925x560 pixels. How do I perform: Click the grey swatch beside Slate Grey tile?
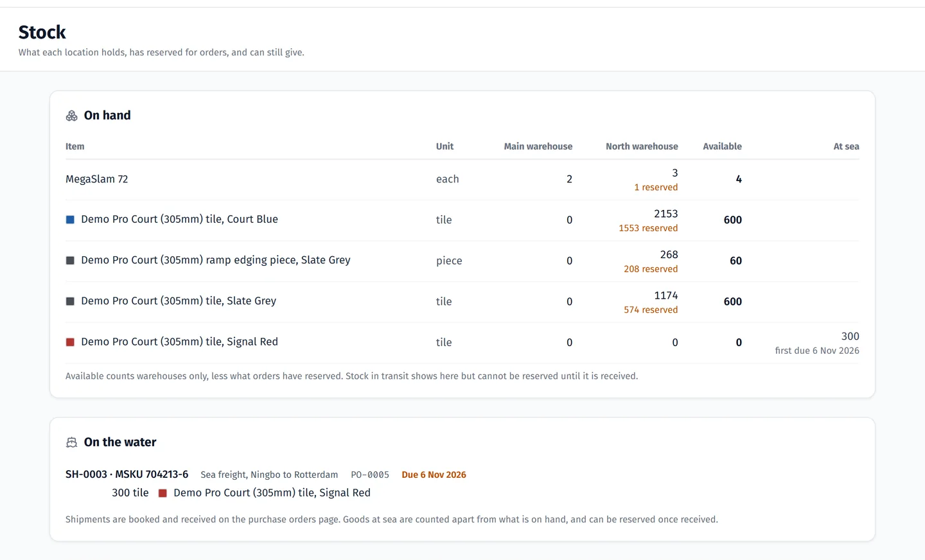pyautogui.click(x=70, y=301)
